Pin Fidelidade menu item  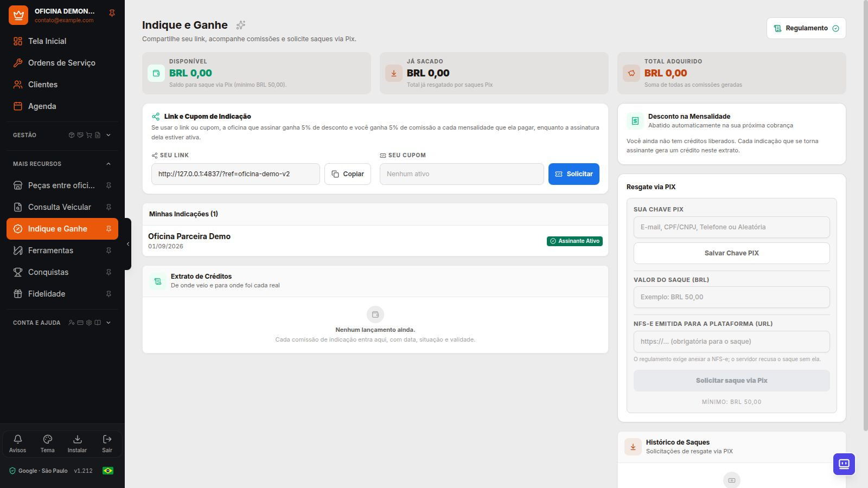pos(108,294)
